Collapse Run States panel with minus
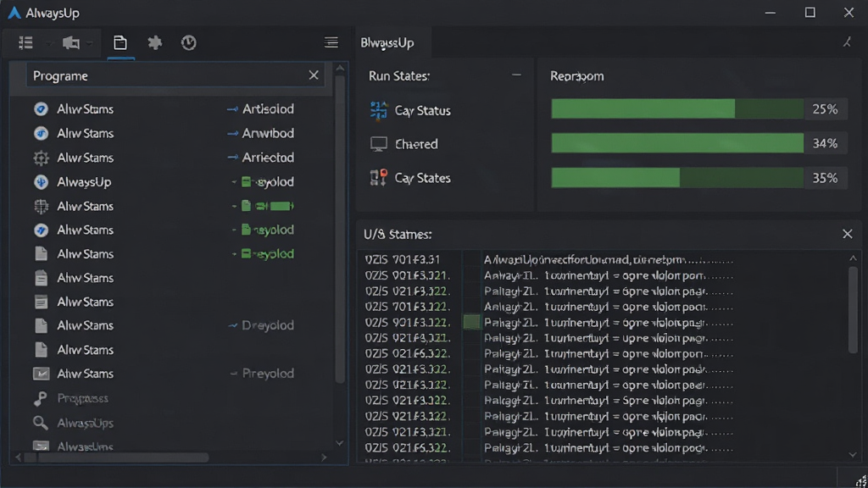The height and width of the screenshot is (488, 868). click(516, 75)
